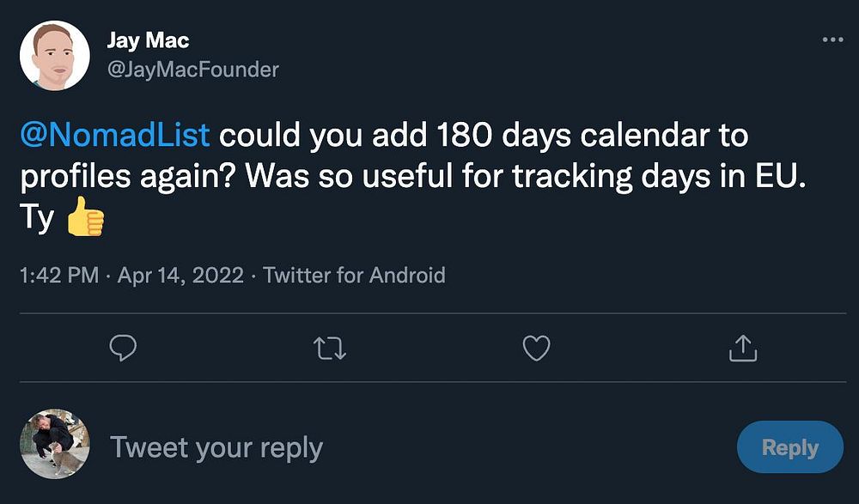Click Jay Mac's profile avatar
This screenshot has height=504, width=859.
[55, 56]
